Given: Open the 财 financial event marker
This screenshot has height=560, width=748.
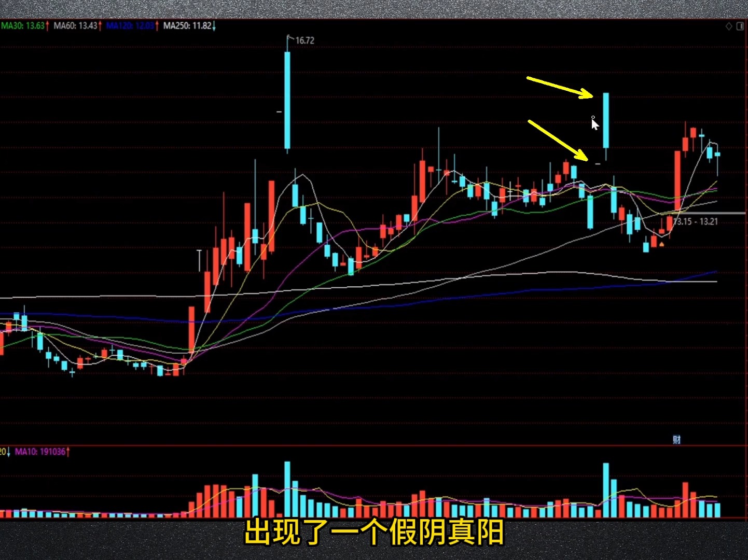Looking at the screenshot, I should [676, 440].
